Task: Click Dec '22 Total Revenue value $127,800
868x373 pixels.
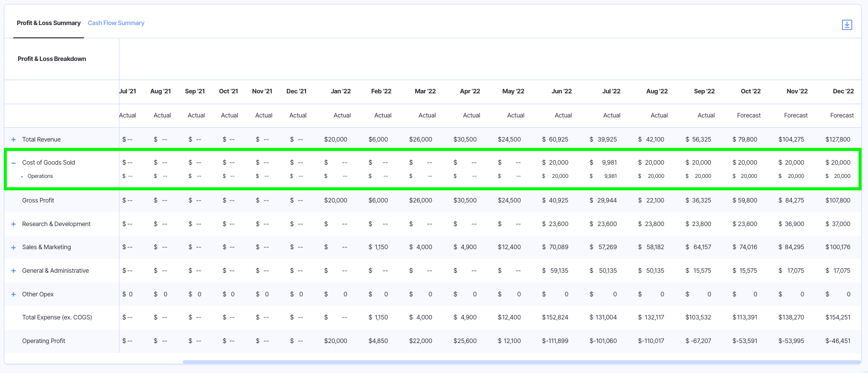Action: point(838,140)
